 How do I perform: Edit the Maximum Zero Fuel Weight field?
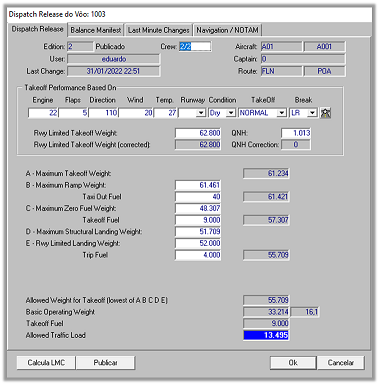pyautogui.click(x=198, y=208)
